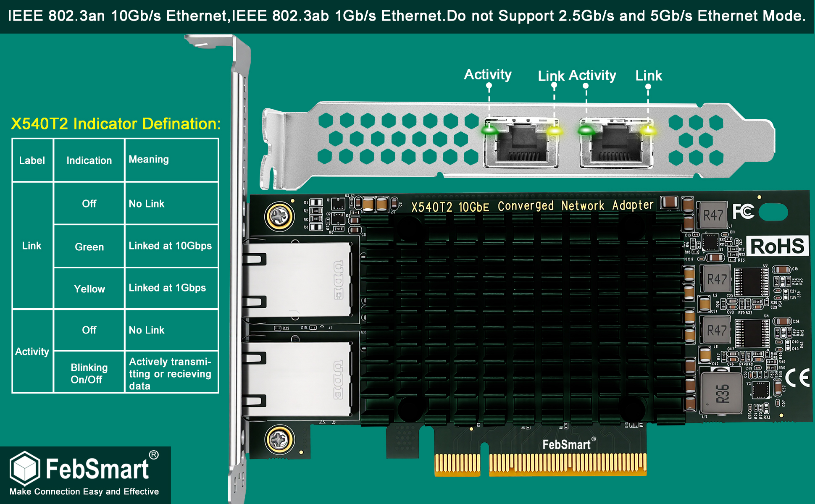Click the "Off" cell in the Link section
This screenshot has width=815, height=504.
click(89, 203)
